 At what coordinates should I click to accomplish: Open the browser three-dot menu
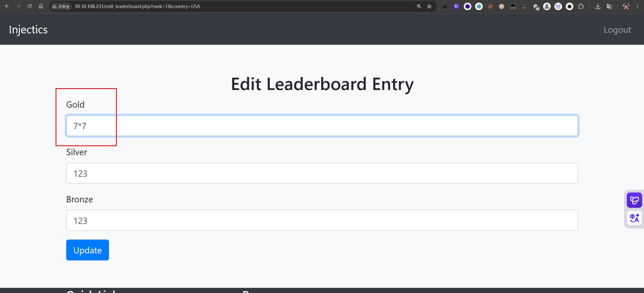click(x=637, y=6)
